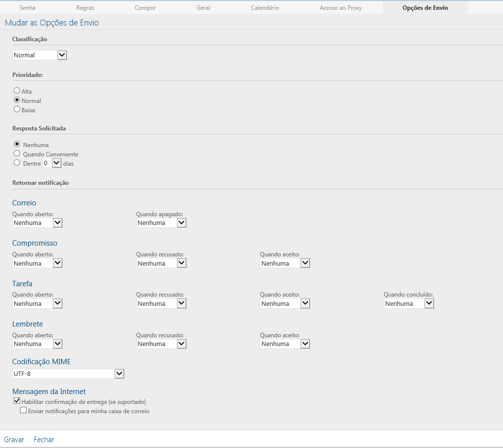Select Baixa priority radio button
This screenshot has height=448, width=503.
pos(17,109)
